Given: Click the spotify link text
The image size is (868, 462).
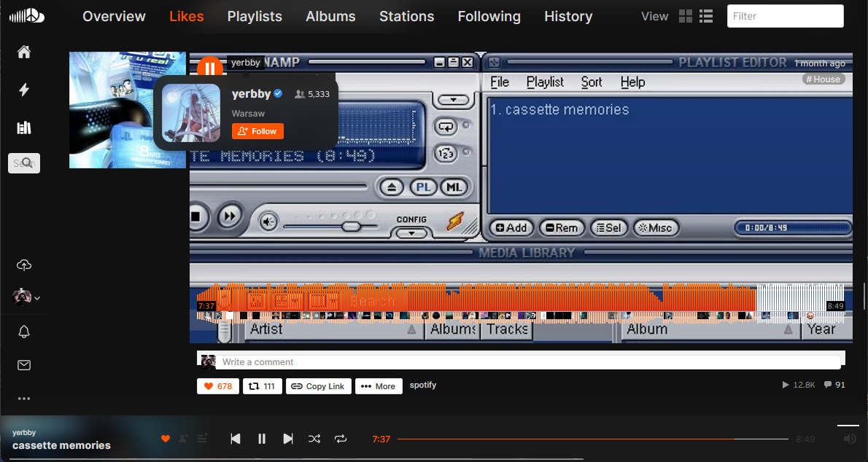Looking at the screenshot, I should (x=423, y=385).
